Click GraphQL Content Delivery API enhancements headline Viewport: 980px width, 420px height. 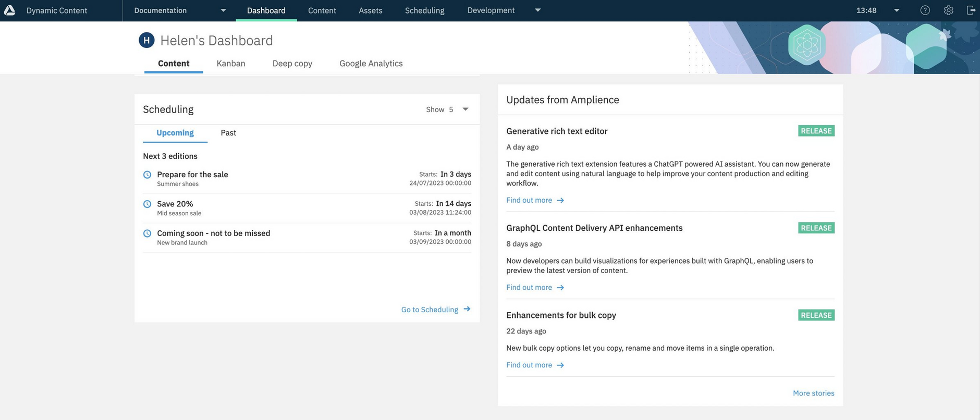594,228
